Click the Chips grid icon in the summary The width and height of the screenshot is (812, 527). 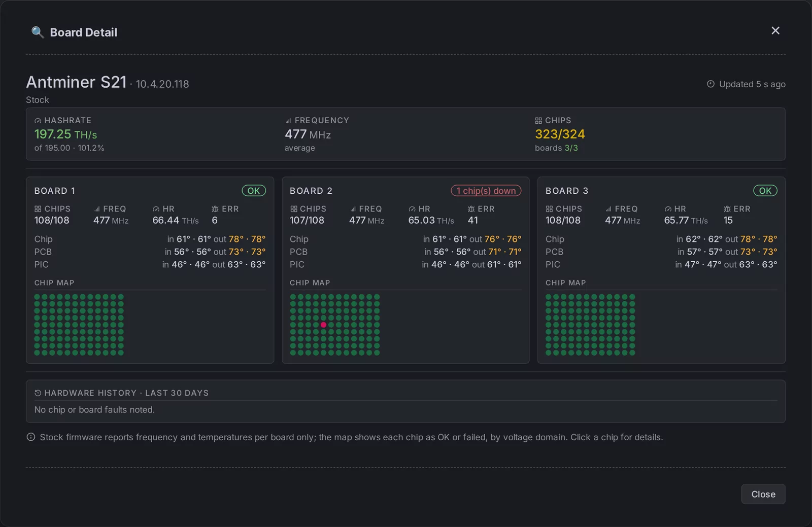538,121
